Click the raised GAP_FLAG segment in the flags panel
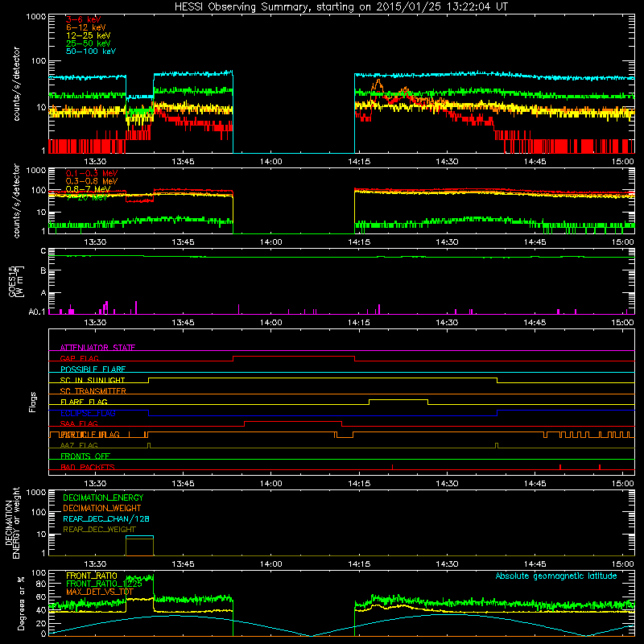The width and height of the screenshot is (644, 644). coord(294,356)
